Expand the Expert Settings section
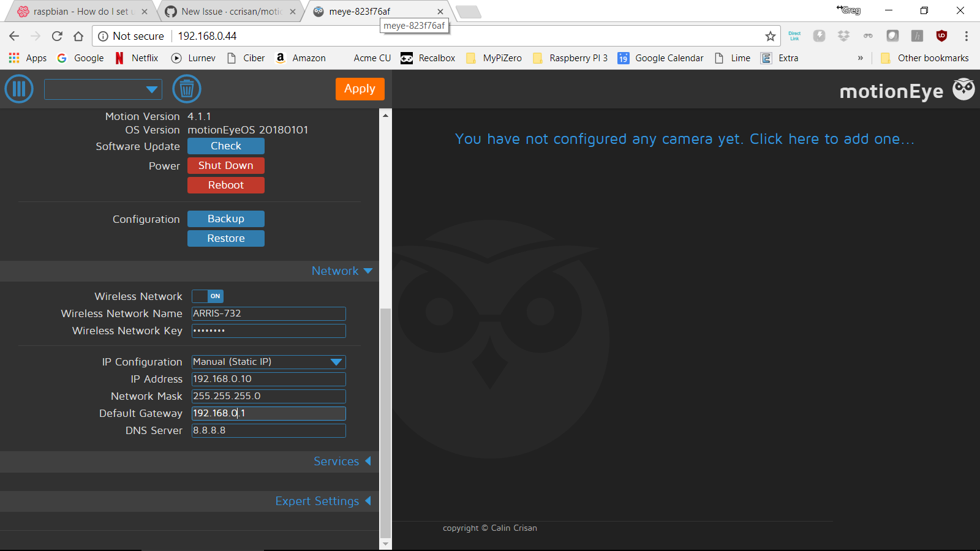The image size is (980, 551). tap(323, 501)
